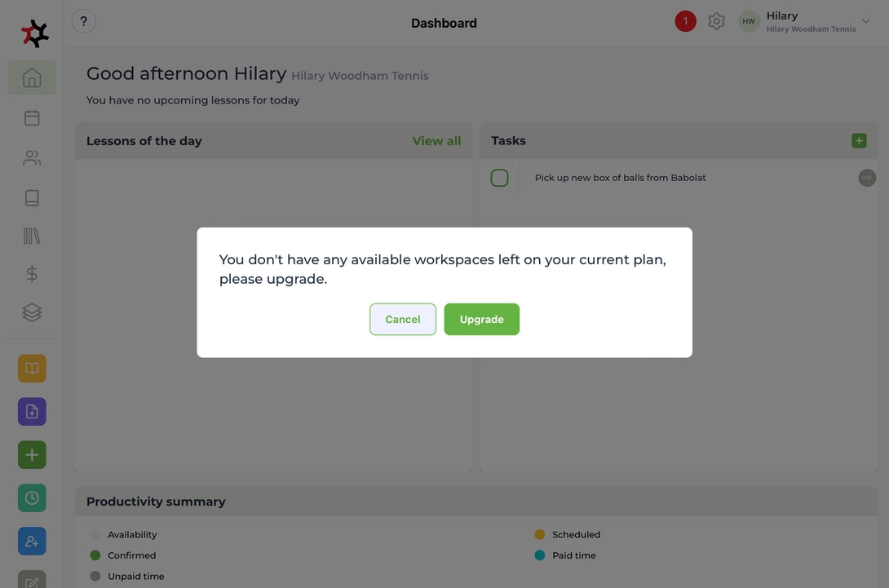
Task: Open the library shelf sidebar icon
Action: [x=32, y=237]
